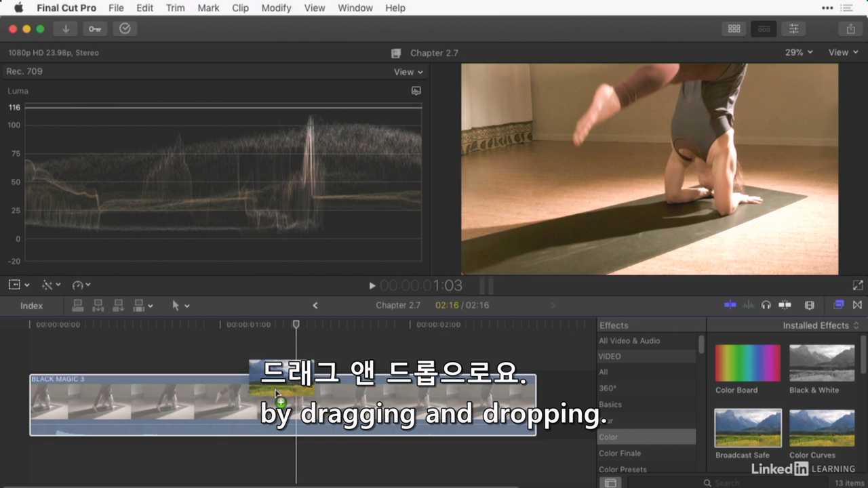
Task: Open viewer View dropdown menu
Action: click(844, 52)
